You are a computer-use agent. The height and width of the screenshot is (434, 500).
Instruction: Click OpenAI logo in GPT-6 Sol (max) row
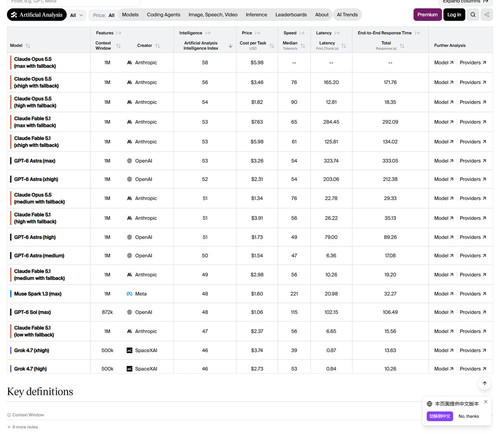tap(129, 312)
